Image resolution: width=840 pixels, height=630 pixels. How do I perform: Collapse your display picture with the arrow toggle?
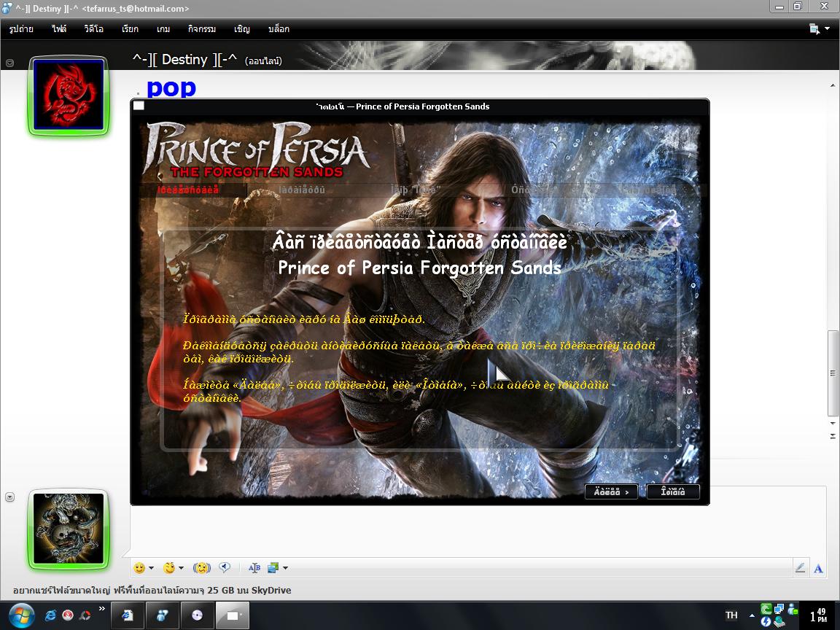[x=9, y=497]
